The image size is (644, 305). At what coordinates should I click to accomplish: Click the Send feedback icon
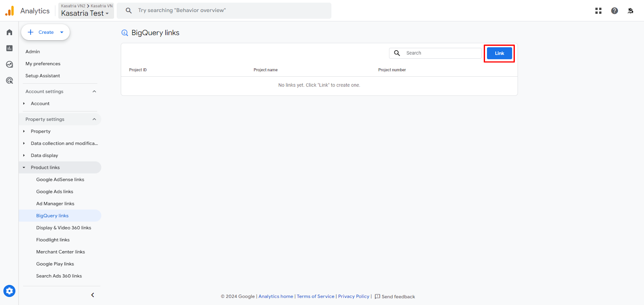(x=378, y=297)
